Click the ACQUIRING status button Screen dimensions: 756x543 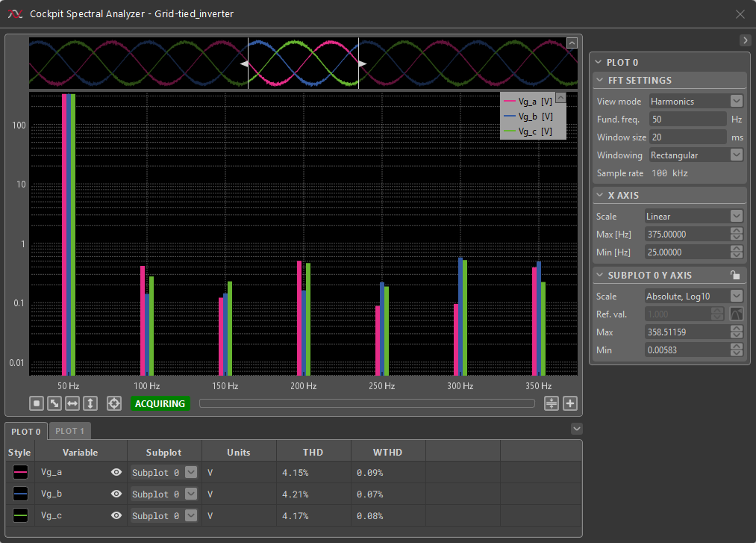[160, 403]
